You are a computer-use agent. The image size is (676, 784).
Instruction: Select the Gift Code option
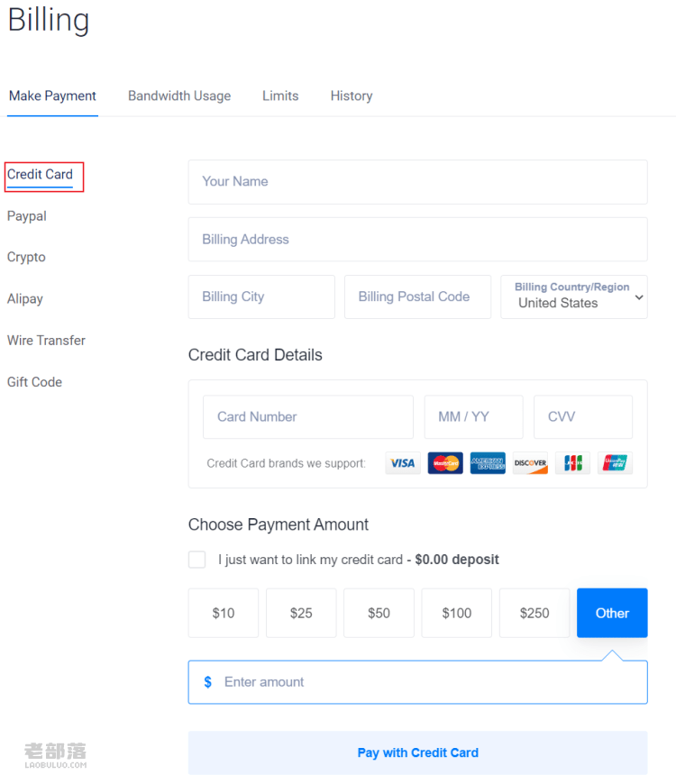[34, 382]
